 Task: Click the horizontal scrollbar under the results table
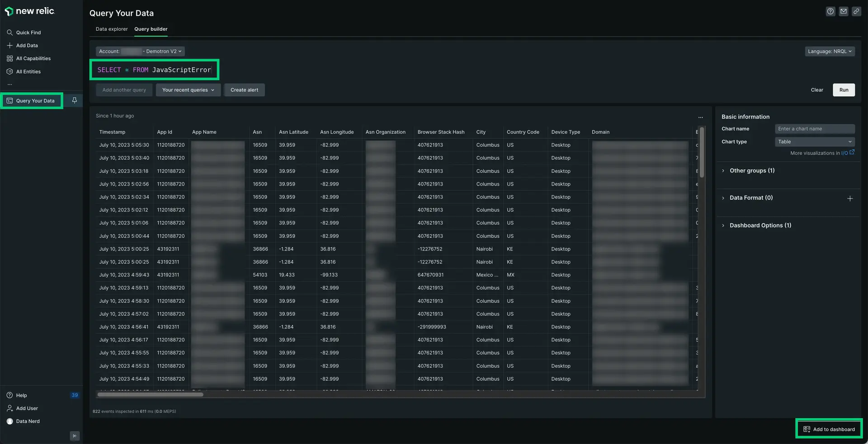[x=151, y=395]
